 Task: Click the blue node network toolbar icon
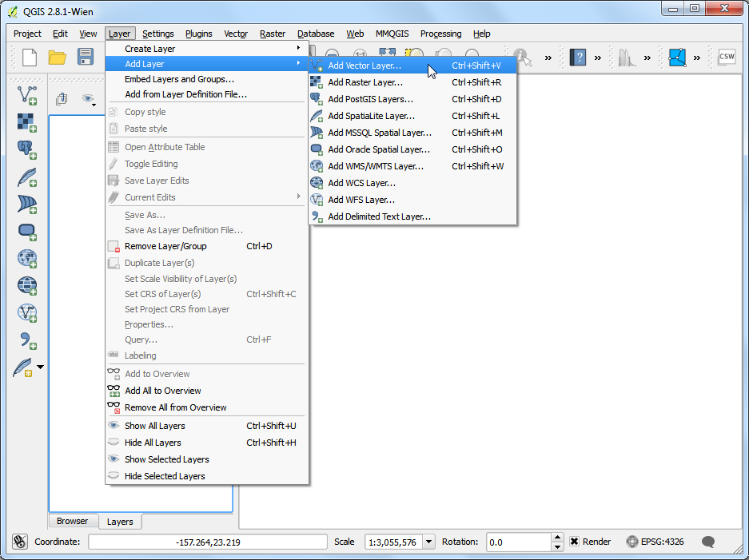(x=677, y=58)
